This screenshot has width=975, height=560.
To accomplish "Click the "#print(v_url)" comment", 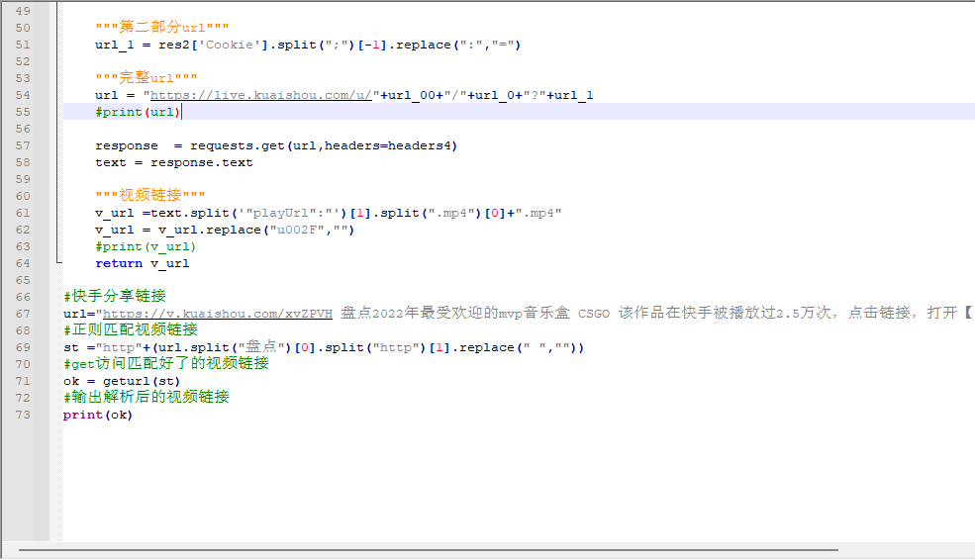I will (146, 246).
